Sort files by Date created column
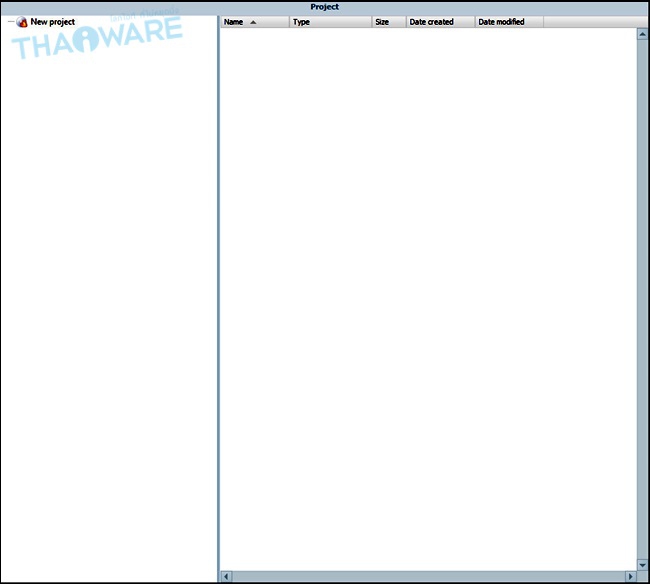The height and width of the screenshot is (584, 650). (x=440, y=22)
